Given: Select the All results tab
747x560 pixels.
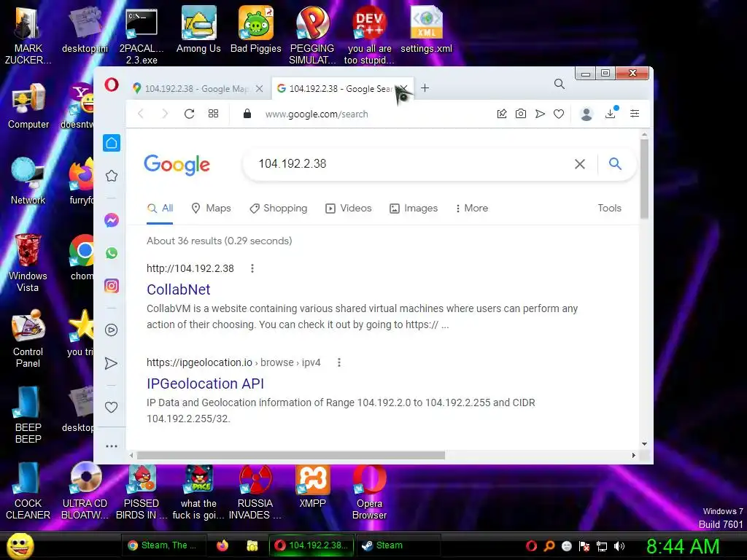Looking at the screenshot, I should coord(160,208).
